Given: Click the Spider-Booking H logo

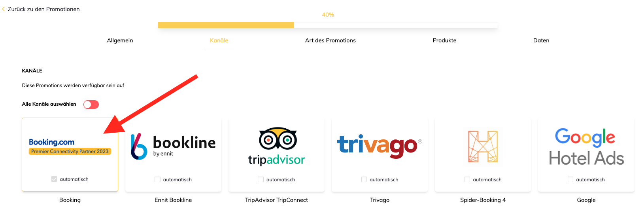Looking at the screenshot, I should (483, 147).
